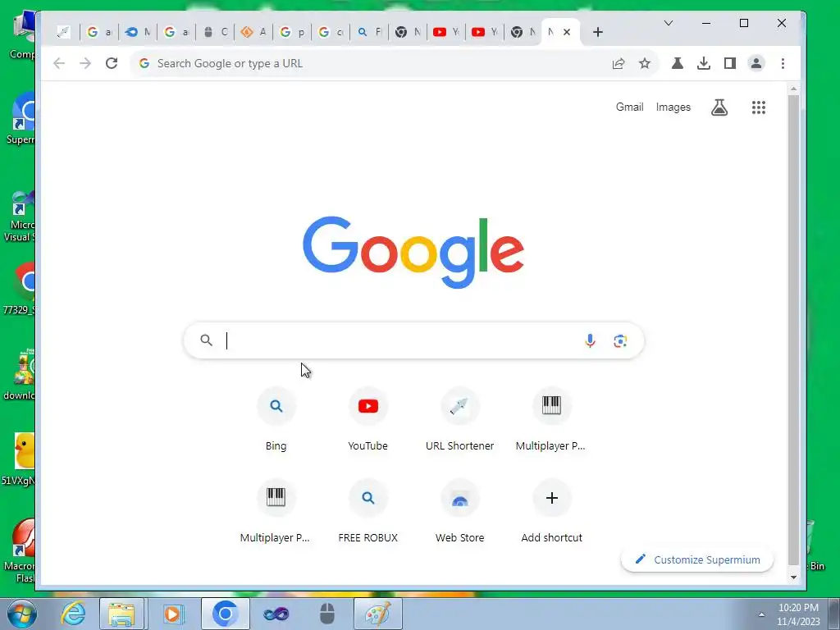Select the rubber duck desktop icon
Screen dimensions: 840x630
click(25, 451)
